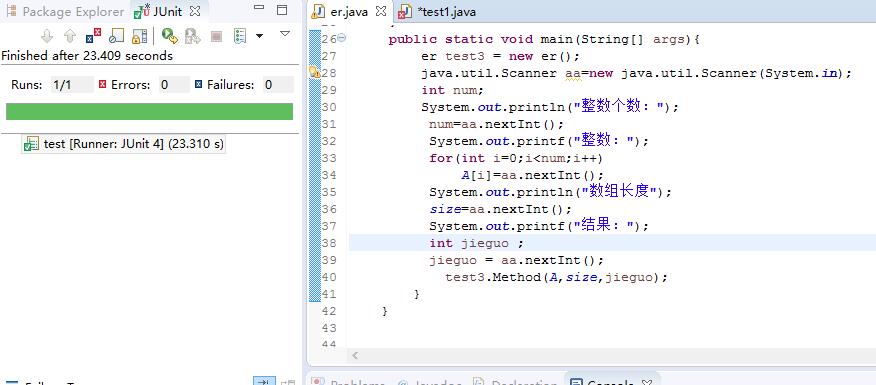Toggle show skipped tests only filter

(116, 36)
